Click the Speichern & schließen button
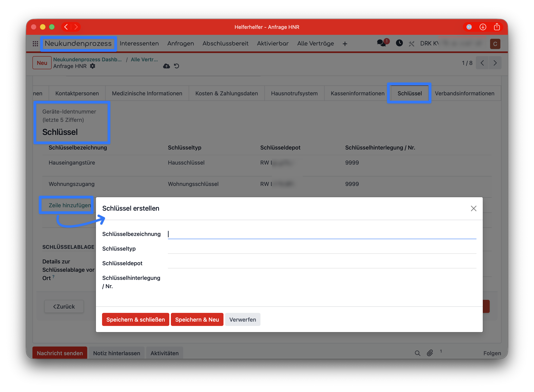Screen dimensions: 534x392 135,320
